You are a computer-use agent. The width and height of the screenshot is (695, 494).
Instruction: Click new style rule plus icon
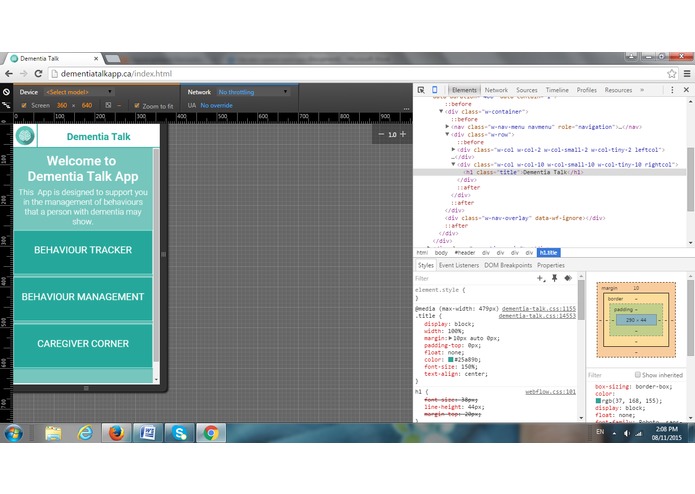pyautogui.click(x=540, y=278)
